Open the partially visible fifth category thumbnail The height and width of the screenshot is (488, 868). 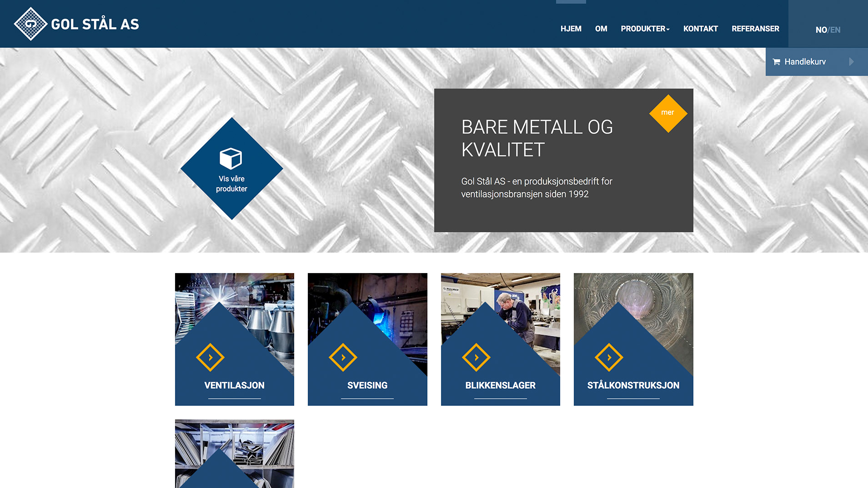coord(234,453)
